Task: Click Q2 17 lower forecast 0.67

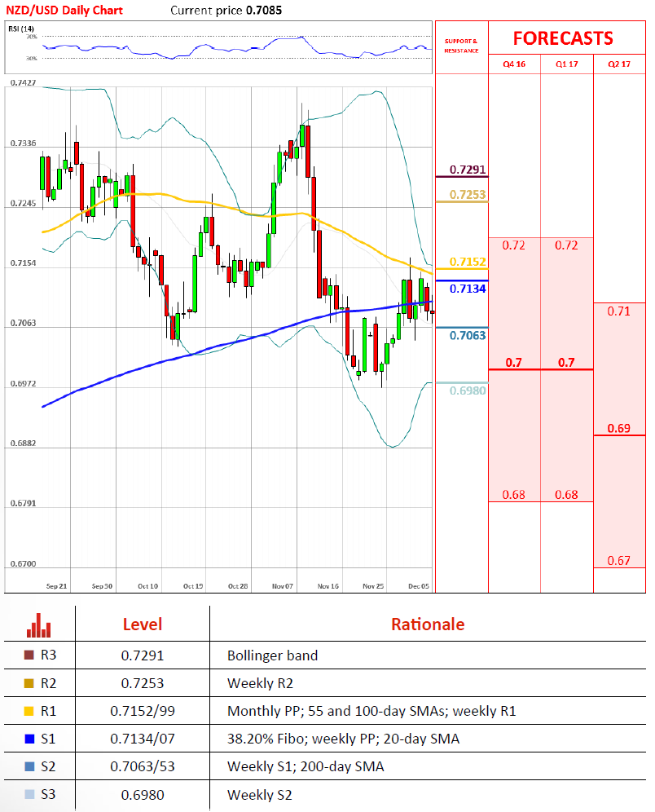Action: click(619, 560)
